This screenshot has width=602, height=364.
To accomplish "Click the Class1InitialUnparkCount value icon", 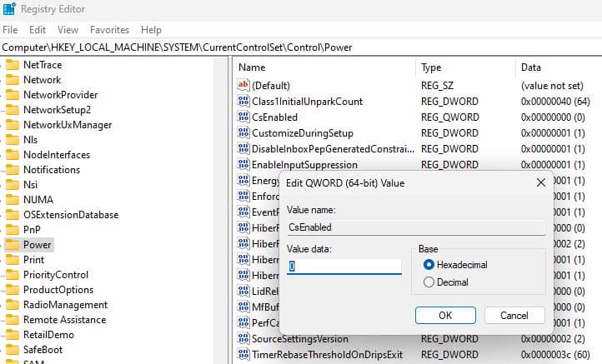I will pos(243,102).
